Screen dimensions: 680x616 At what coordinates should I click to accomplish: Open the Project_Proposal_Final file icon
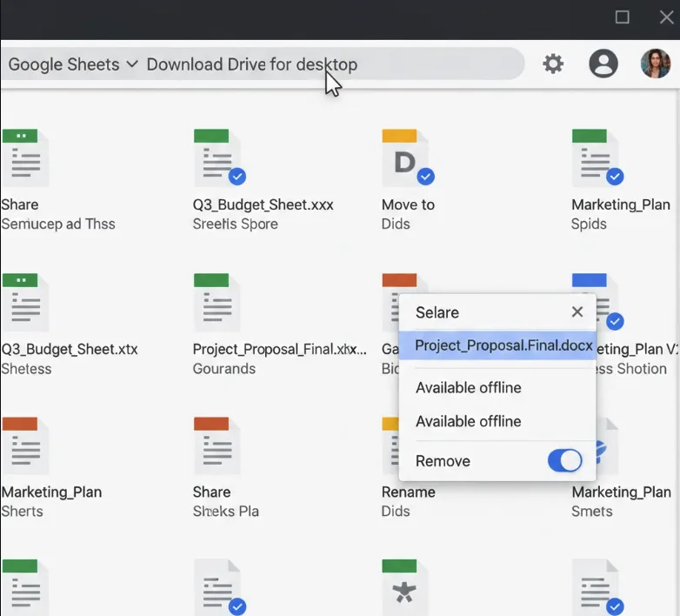(x=216, y=303)
